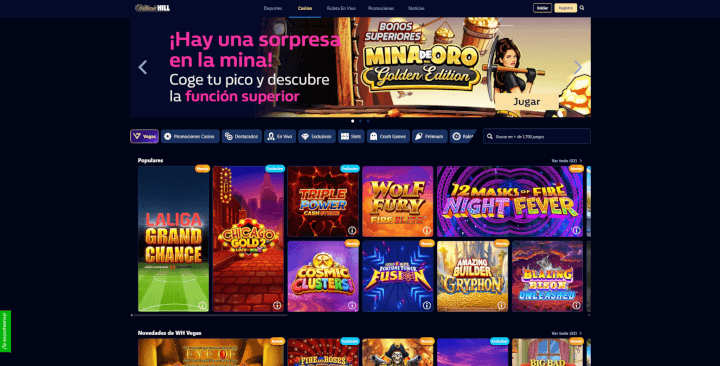
Task: Open the Chicago Gold 2 game
Action: click(248, 239)
